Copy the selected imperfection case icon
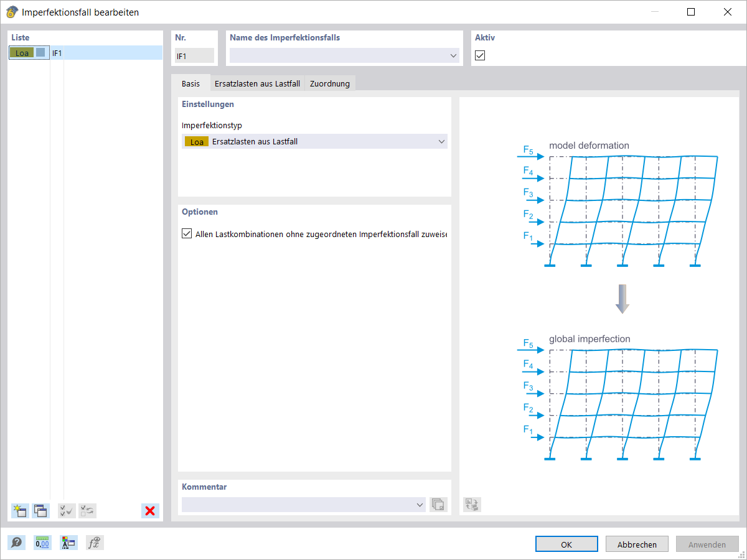Viewport: 747px width, 560px height. click(41, 511)
